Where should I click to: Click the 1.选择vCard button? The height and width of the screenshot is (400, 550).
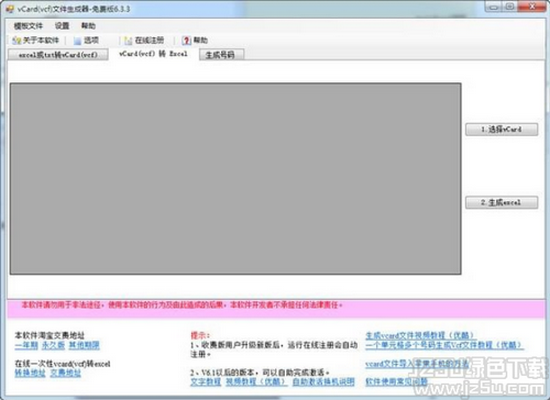pos(502,129)
